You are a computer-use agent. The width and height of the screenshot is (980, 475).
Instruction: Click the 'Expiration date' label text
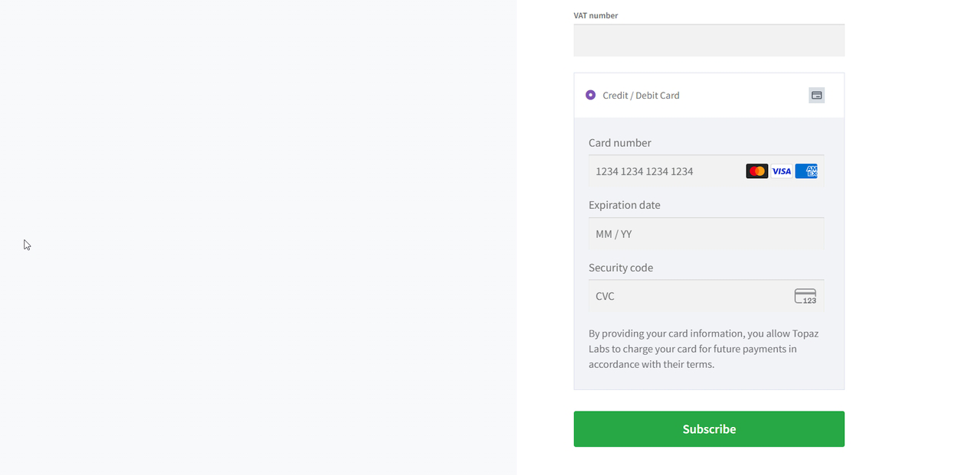click(x=624, y=205)
